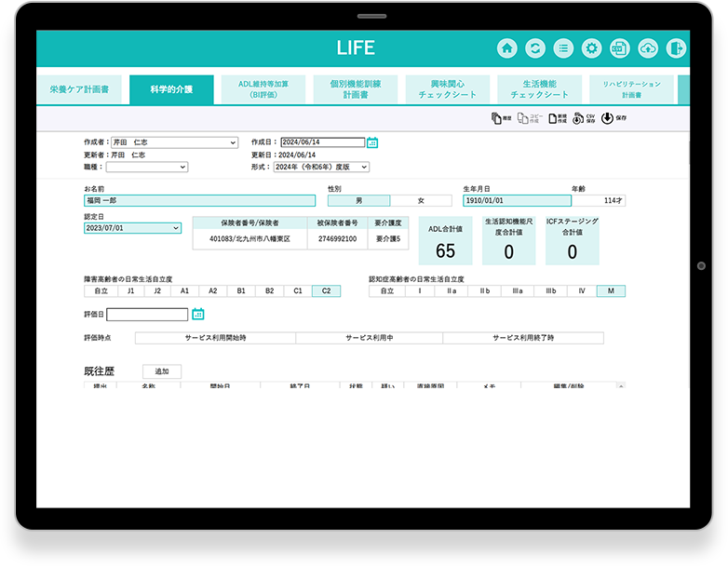The width and height of the screenshot is (728, 566).
Task: Open 生活機能チェックシート tab
Action: pyautogui.click(x=540, y=89)
